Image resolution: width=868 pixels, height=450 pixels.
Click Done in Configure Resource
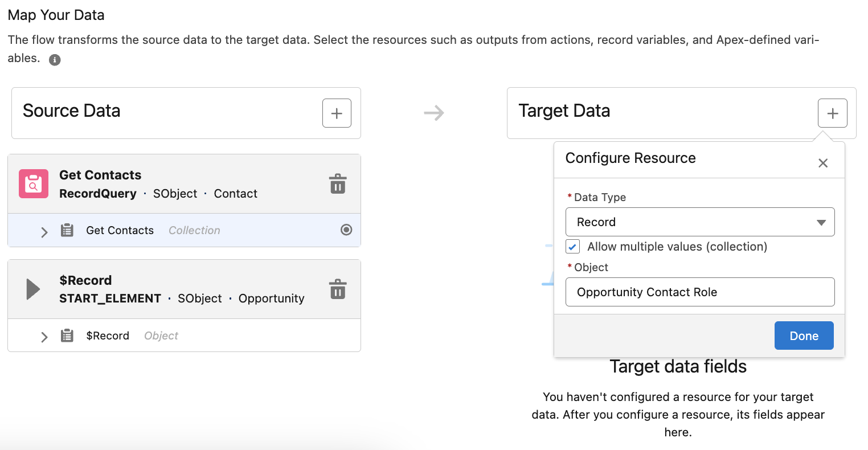click(803, 336)
